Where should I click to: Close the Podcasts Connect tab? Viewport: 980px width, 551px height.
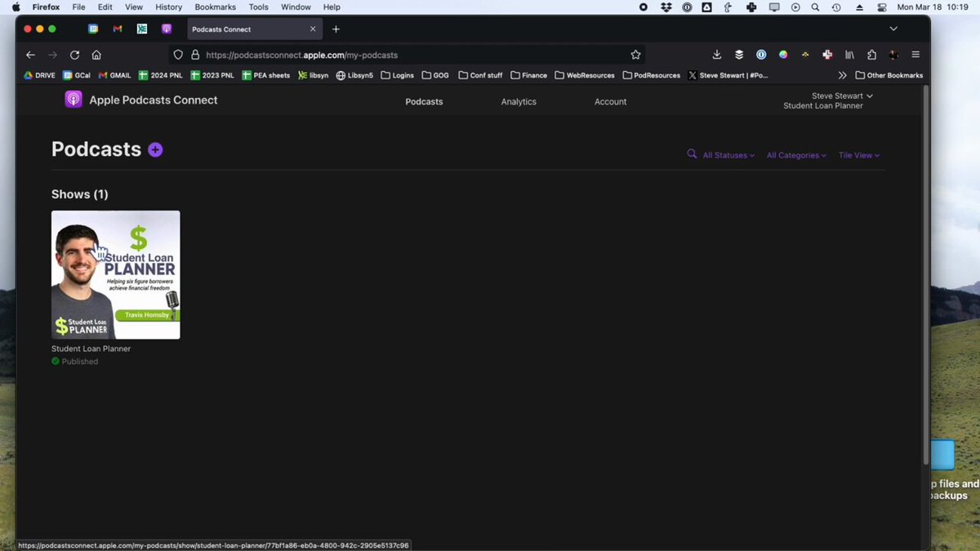(312, 29)
